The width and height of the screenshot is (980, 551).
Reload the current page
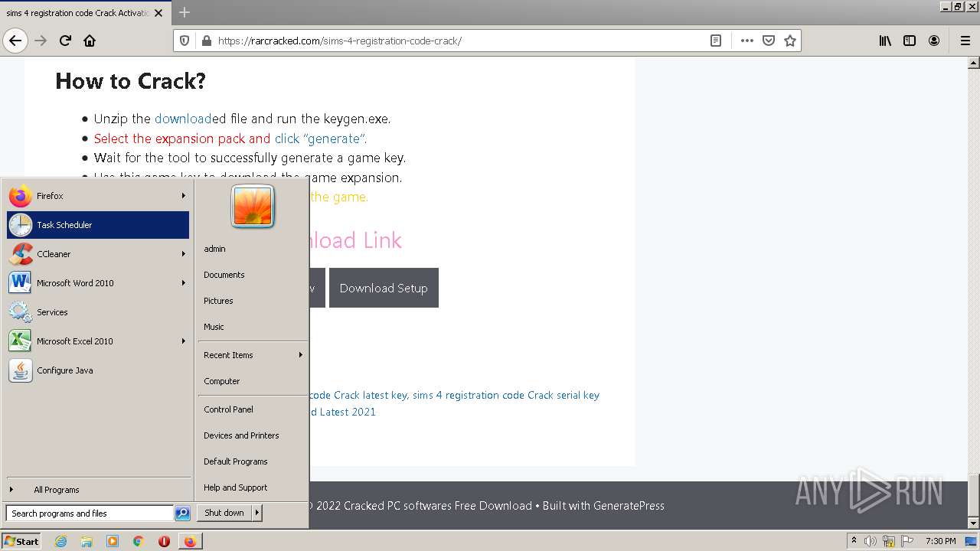tap(65, 41)
